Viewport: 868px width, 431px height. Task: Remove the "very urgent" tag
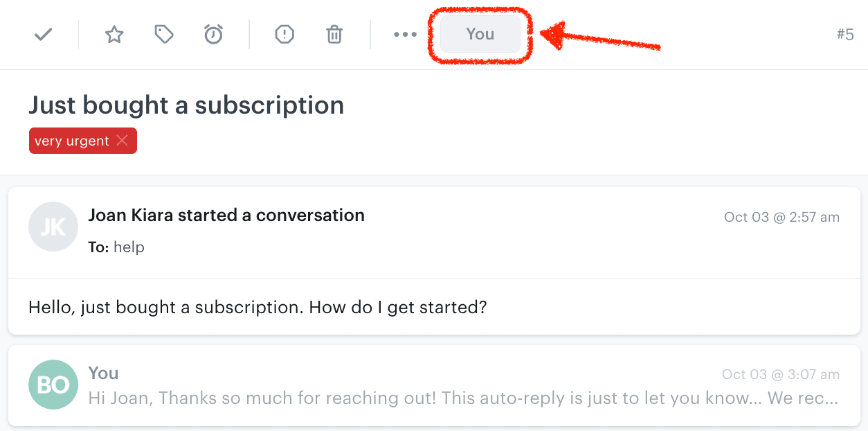tap(122, 141)
